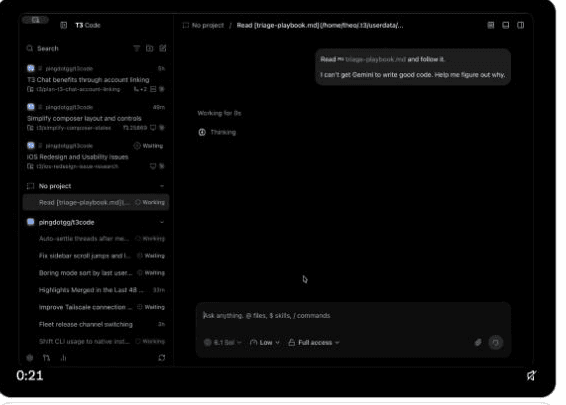The width and height of the screenshot is (566, 405).
Task: Click the diff panel icon on T3 Chat benefits card
Action: point(153,89)
